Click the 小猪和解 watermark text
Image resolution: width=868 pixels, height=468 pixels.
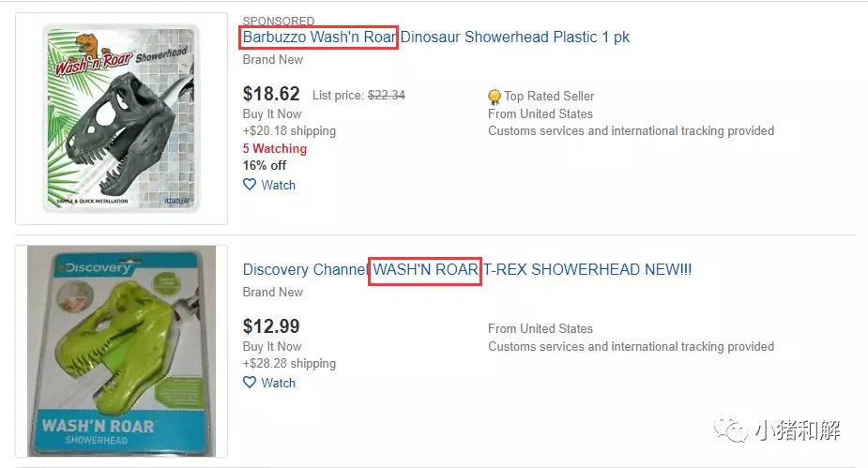(x=797, y=430)
